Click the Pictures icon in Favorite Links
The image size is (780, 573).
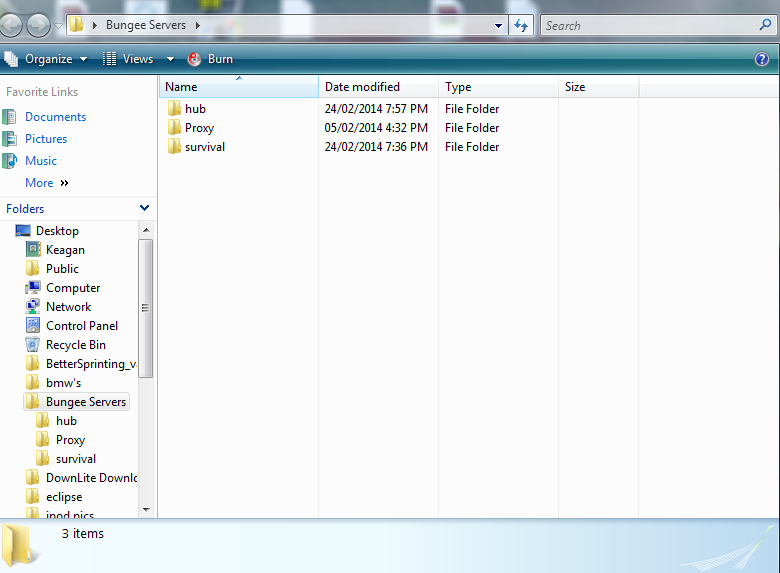9,139
